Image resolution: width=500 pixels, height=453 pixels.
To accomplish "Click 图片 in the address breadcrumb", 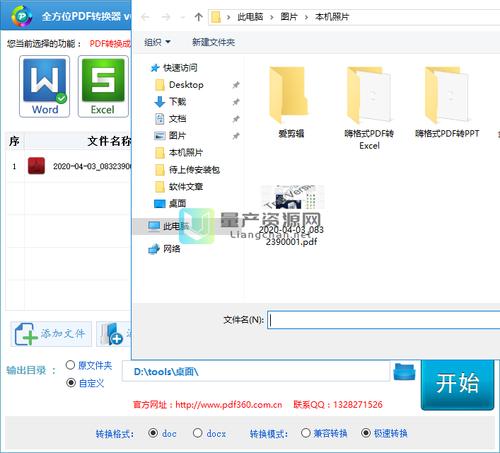I will [289, 17].
